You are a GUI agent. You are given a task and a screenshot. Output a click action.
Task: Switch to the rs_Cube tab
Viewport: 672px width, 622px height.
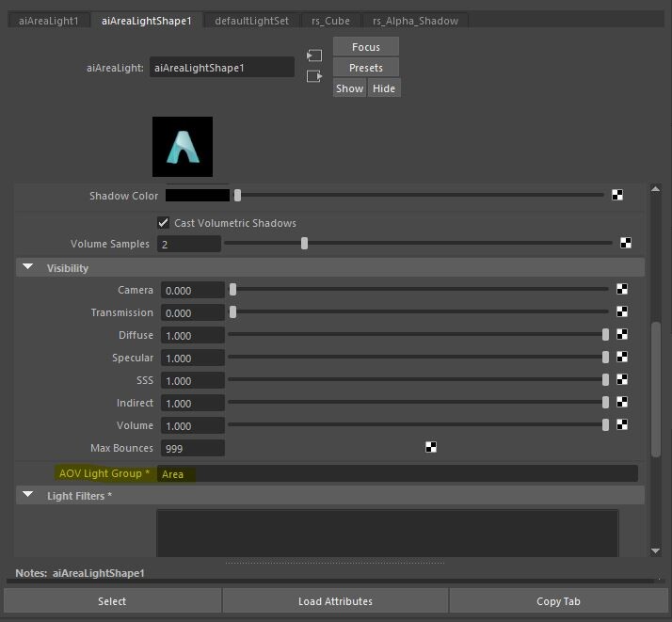click(330, 21)
